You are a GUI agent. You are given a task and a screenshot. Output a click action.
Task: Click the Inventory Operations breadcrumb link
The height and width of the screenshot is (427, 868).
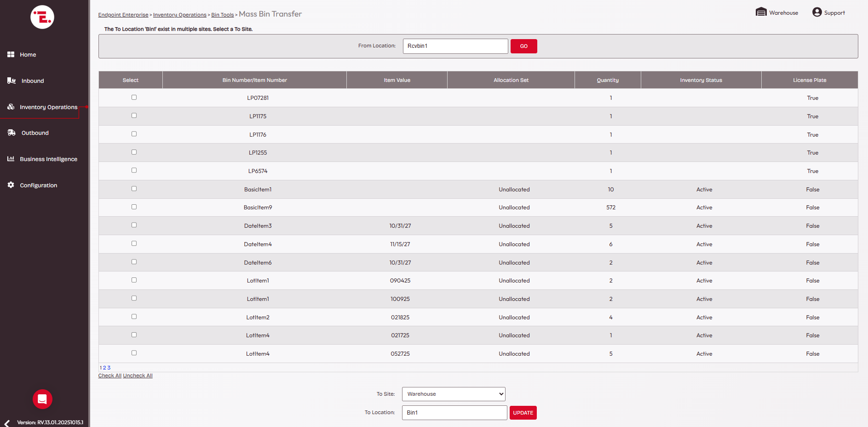pos(180,15)
